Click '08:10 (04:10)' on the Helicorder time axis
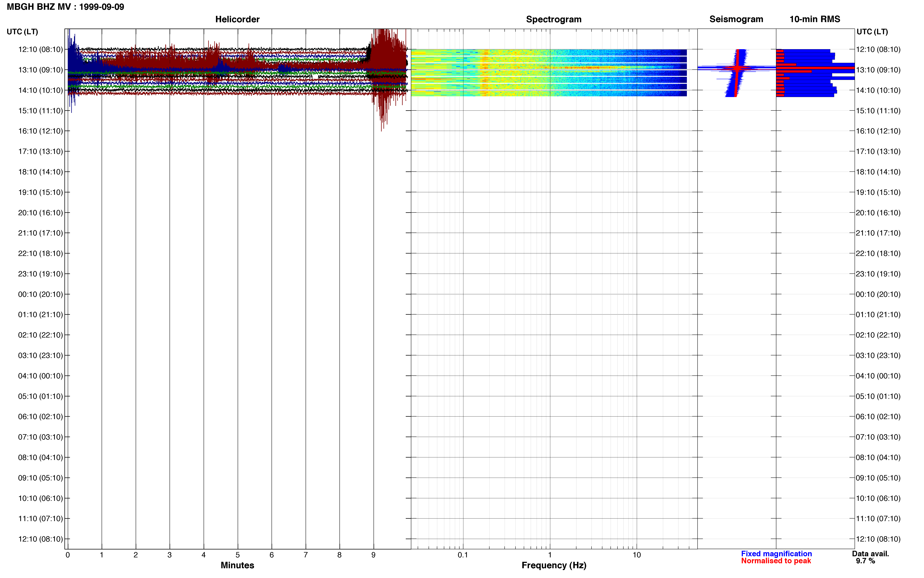Screen dimensions: 924x578 [x=41, y=458]
